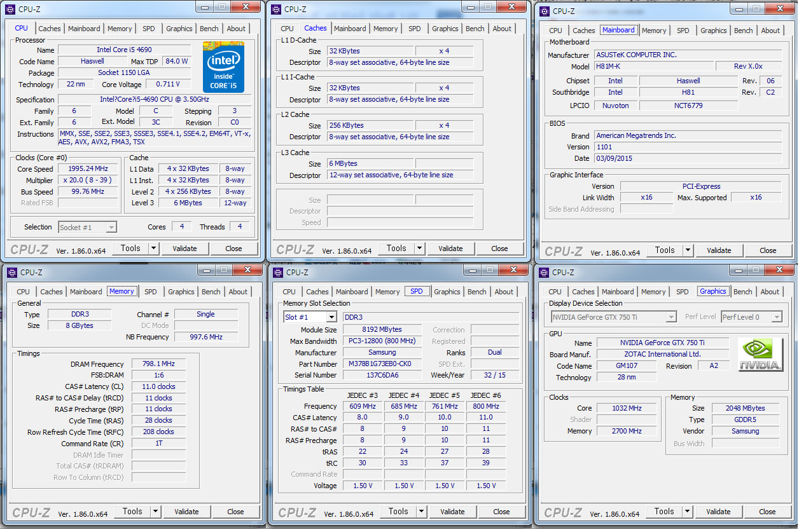799x532 pixels.
Task: Open Graphics tab in SPD tab window
Action: 447,292
